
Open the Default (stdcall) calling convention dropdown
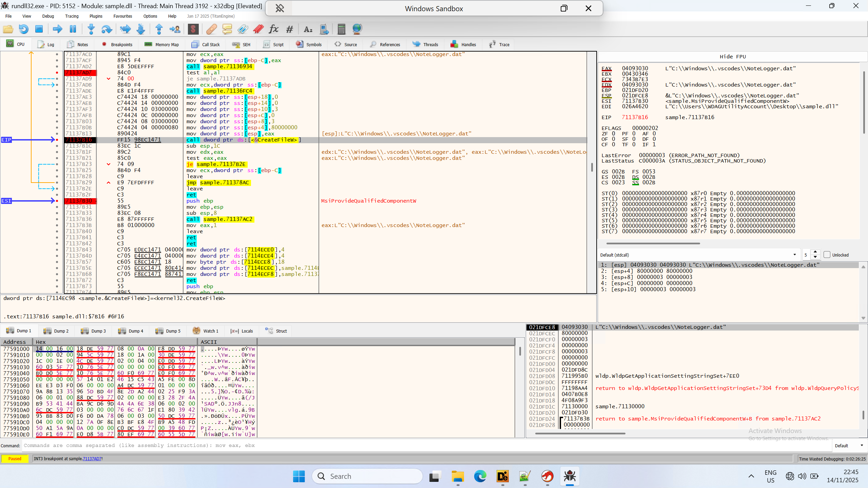coord(698,255)
